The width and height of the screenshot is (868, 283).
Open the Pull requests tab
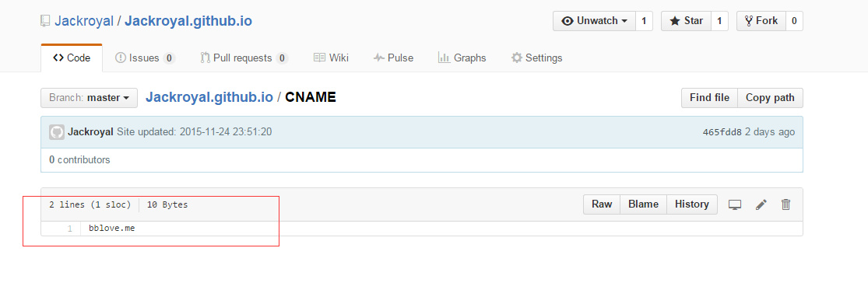pos(244,58)
